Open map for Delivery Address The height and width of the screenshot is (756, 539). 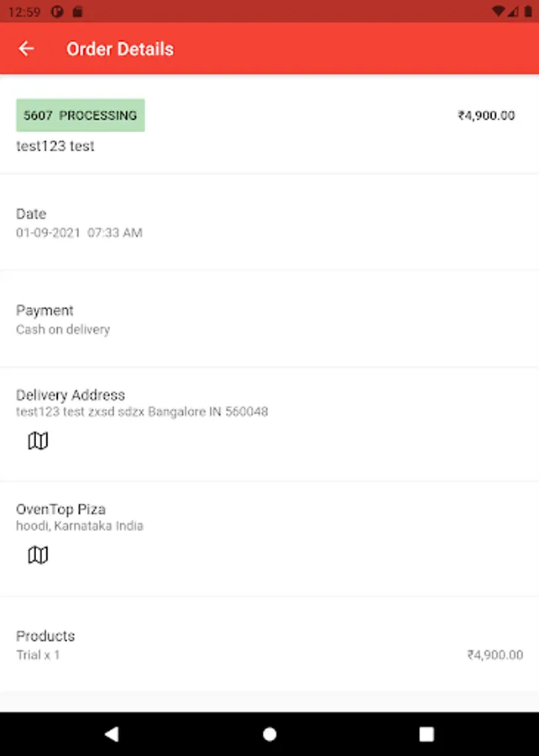[38, 441]
